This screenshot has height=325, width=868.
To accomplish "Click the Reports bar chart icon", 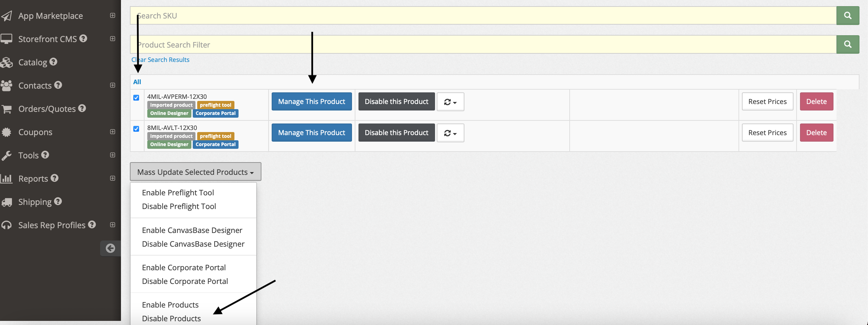I will (x=7, y=179).
